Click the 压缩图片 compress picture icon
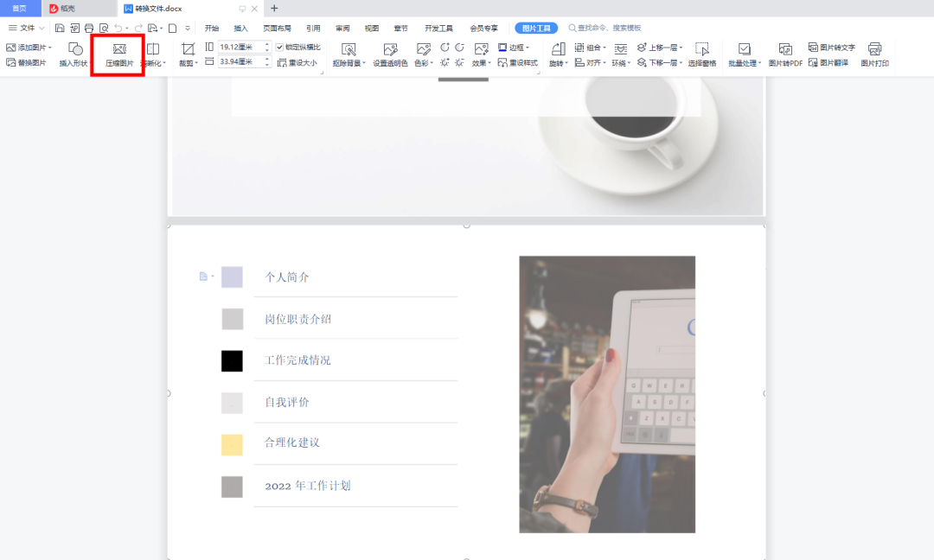This screenshot has width=934, height=560. click(119, 49)
